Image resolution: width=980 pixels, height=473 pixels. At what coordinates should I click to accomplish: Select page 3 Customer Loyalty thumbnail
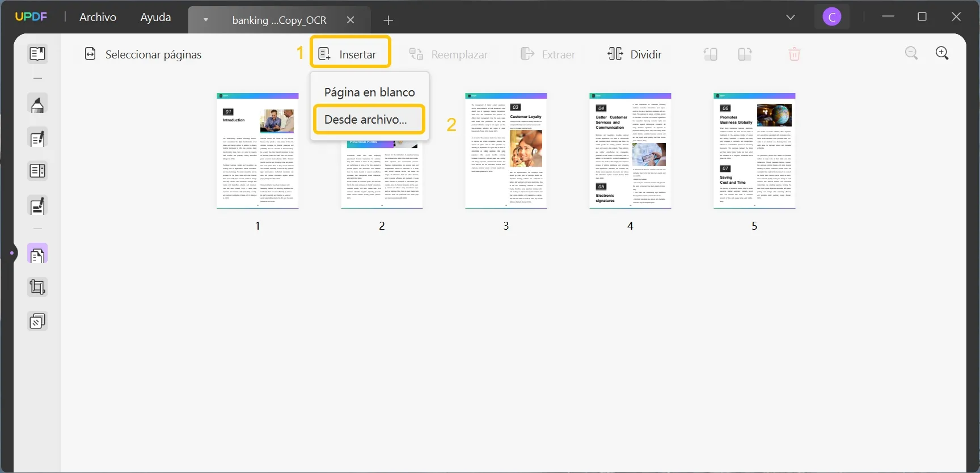coord(506,151)
